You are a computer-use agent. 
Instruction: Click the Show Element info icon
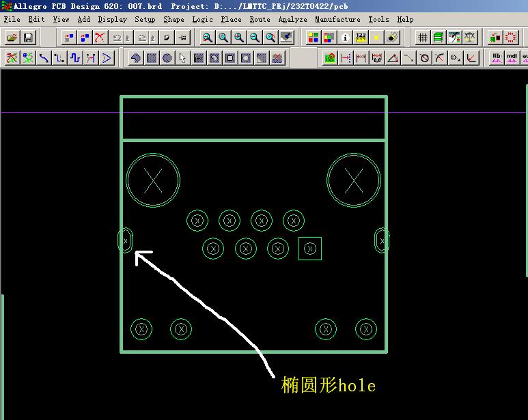tap(345, 38)
